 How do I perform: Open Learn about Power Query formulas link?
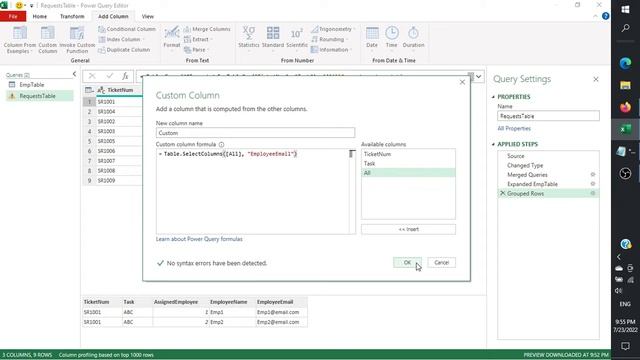199,239
